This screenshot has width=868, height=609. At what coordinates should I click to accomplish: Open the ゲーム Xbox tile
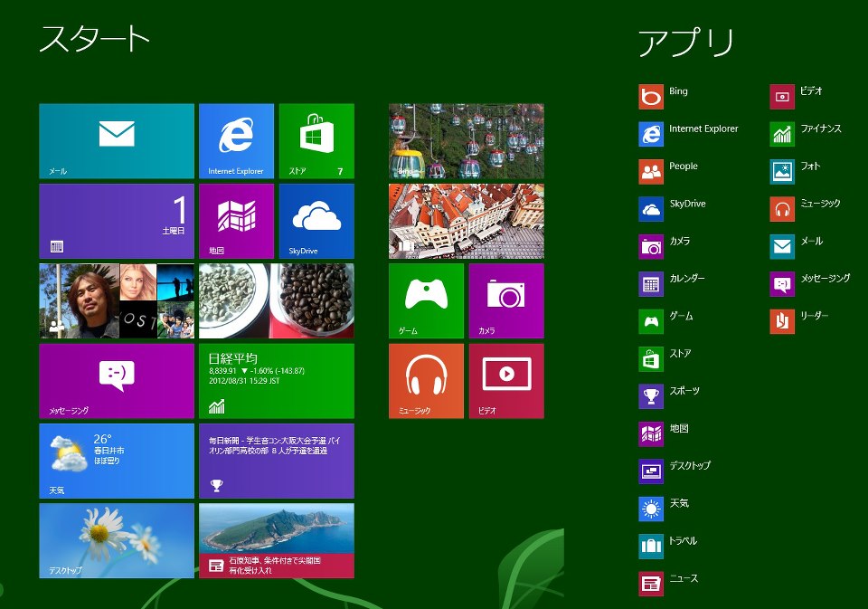click(426, 301)
